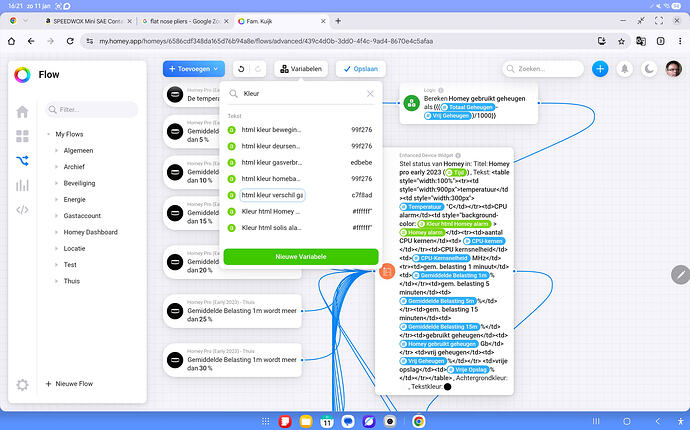Open settings gear in Homey sidebar
Screen dimensions: 690x430
pos(22,385)
